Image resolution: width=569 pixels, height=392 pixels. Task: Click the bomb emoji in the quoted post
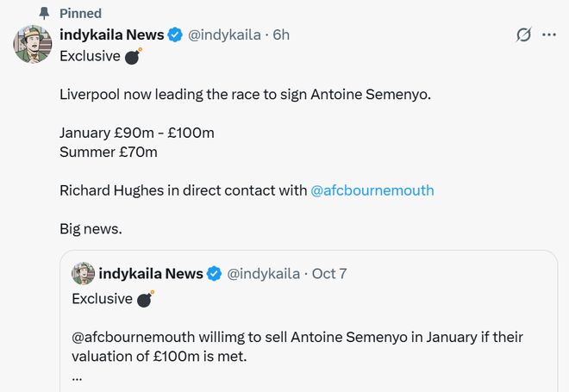coord(145,299)
